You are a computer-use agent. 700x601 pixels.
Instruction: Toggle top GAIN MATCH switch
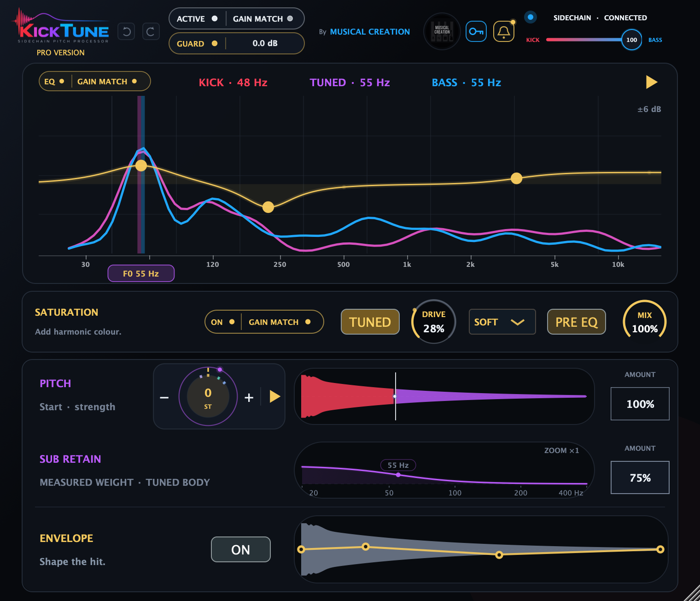click(x=263, y=18)
